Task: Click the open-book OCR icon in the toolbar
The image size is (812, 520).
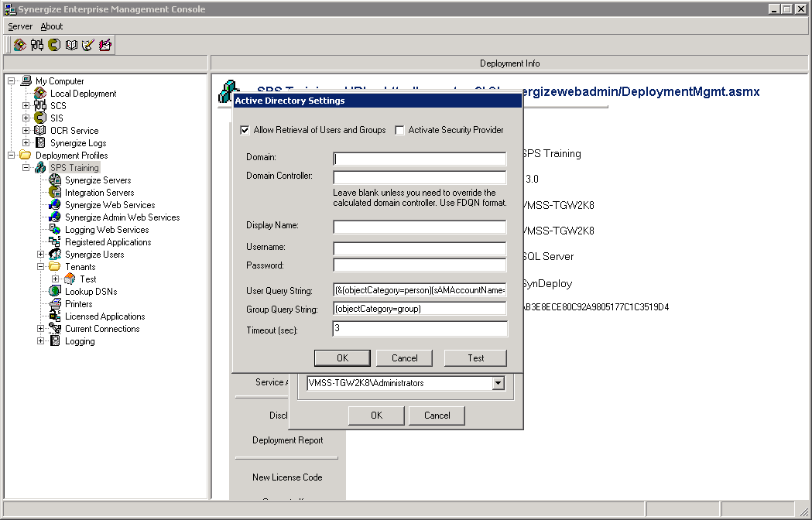Action: (x=71, y=45)
